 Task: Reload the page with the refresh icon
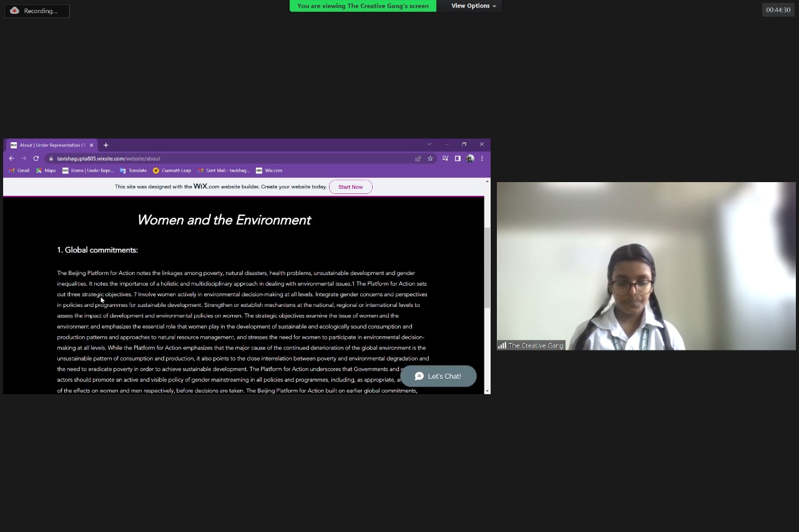tap(36, 158)
